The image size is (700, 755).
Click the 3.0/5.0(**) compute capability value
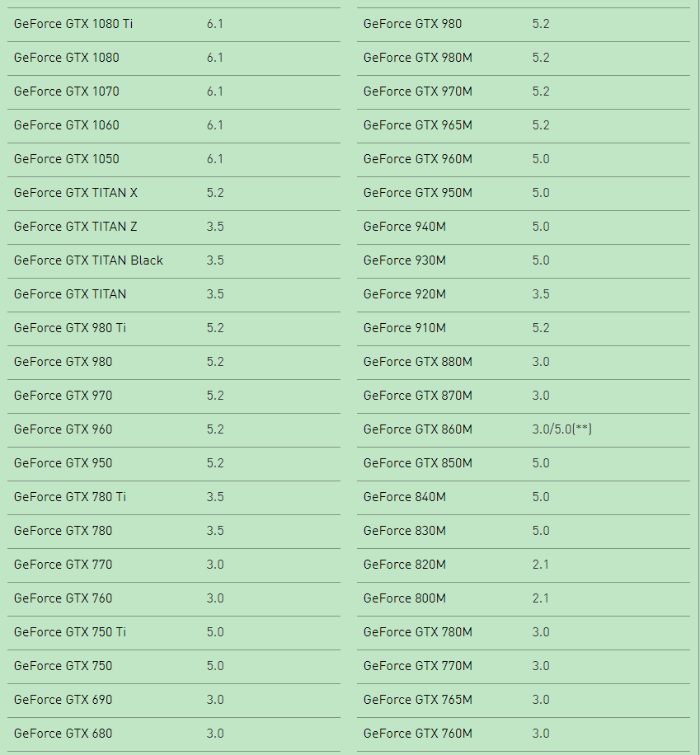[561, 429]
